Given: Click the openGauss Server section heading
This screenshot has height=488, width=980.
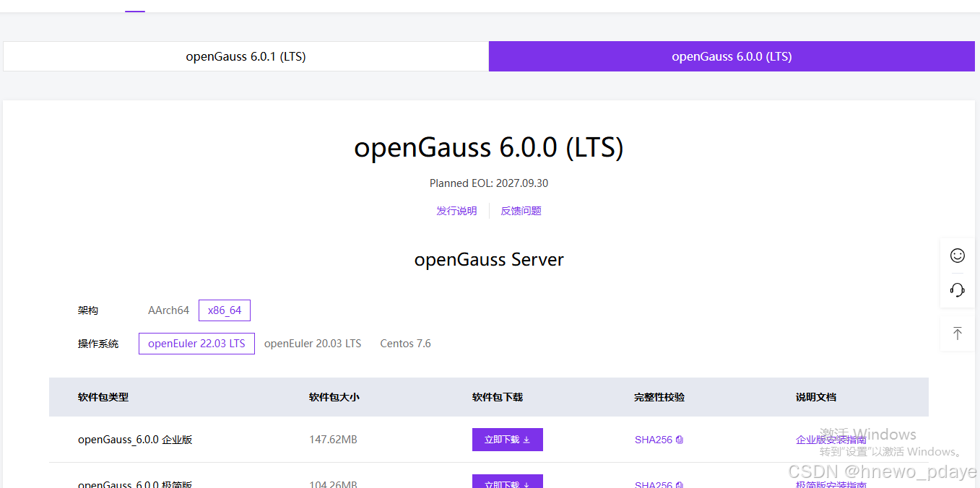Looking at the screenshot, I should 489,260.
